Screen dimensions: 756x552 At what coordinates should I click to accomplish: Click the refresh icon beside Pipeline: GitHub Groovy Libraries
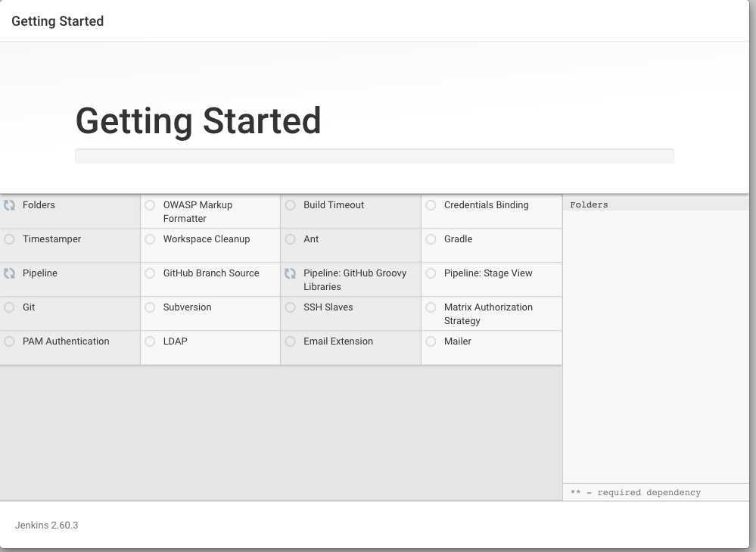[290, 273]
